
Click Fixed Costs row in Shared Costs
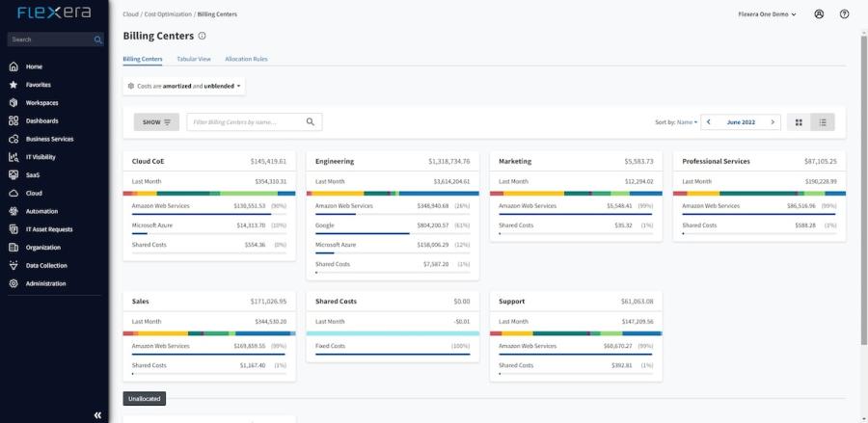pyautogui.click(x=393, y=347)
